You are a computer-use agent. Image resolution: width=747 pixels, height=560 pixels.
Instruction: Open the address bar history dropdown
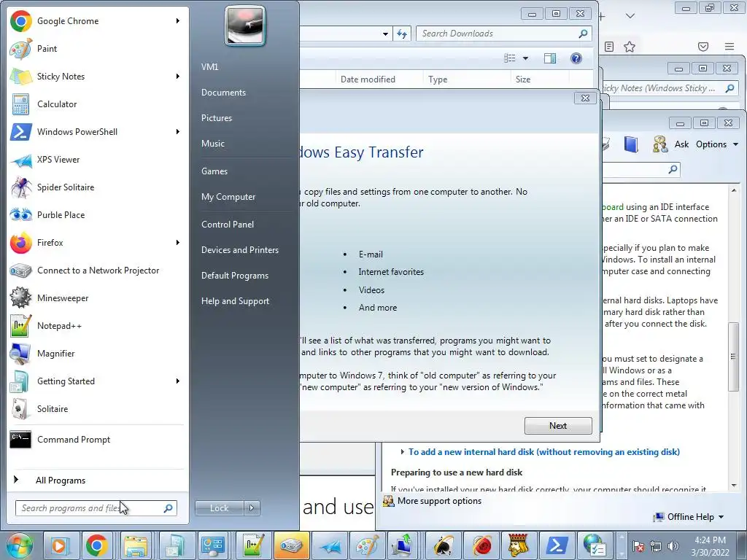pos(385,34)
